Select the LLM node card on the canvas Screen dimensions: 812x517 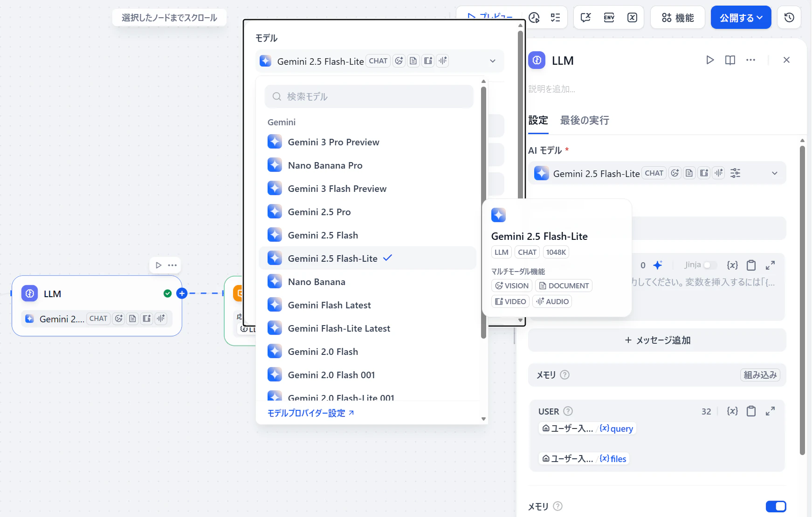97,306
